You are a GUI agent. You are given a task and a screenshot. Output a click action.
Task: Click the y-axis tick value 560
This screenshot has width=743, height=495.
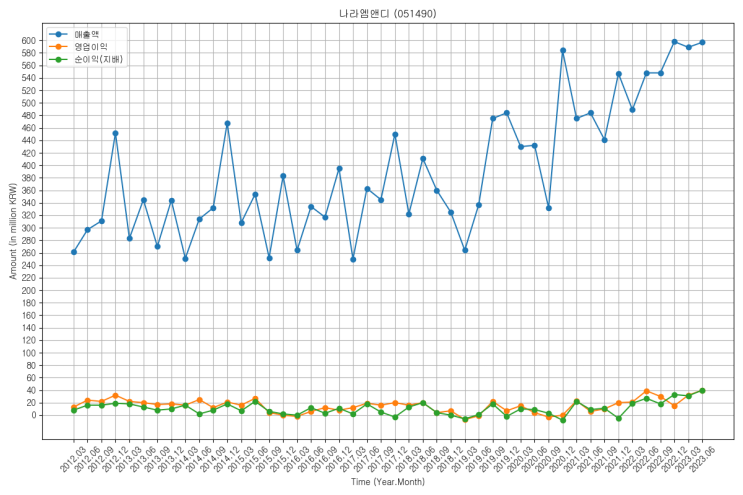tap(28, 65)
